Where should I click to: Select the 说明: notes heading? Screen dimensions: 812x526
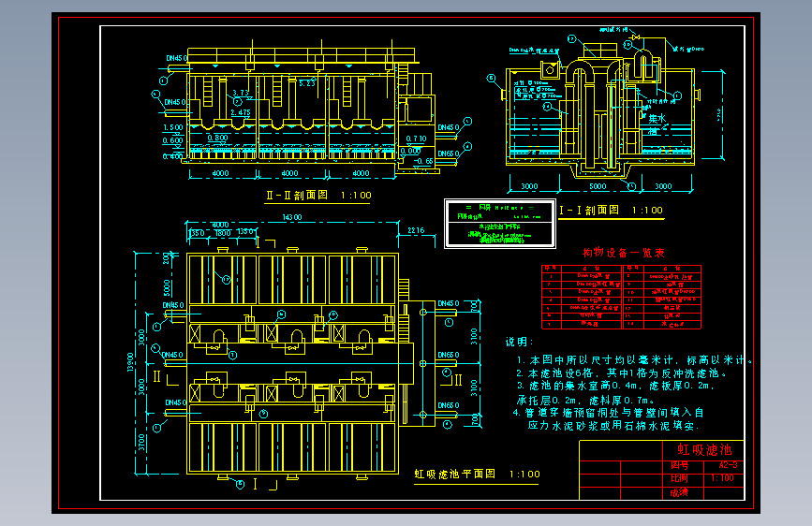(x=519, y=342)
